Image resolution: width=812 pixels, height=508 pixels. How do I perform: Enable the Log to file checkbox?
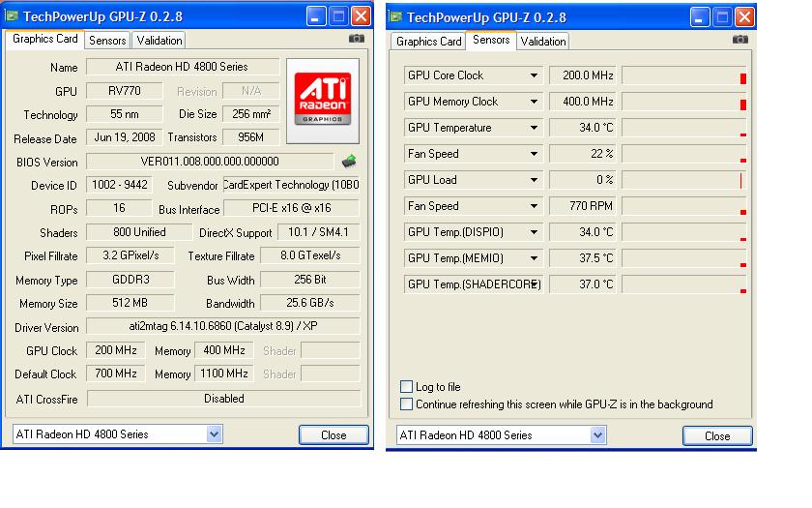pyautogui.click(x=407, y=387)
